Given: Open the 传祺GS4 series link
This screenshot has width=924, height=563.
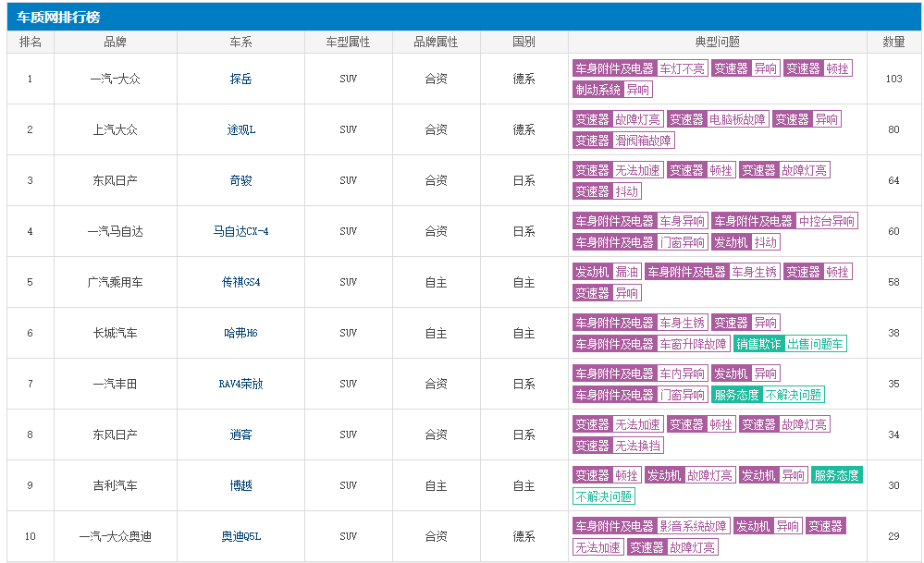Looking at the screenshot, I should click(x=240, y=283).
